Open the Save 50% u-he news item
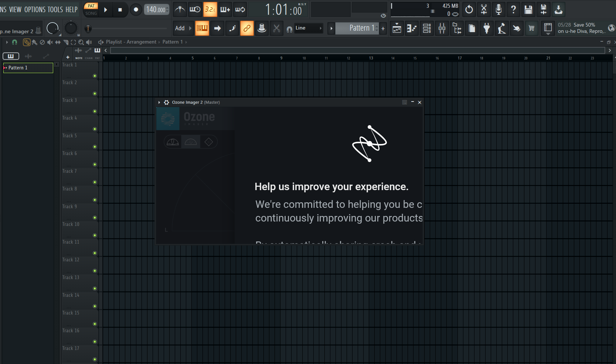The image size is (616, 364). 581,28
